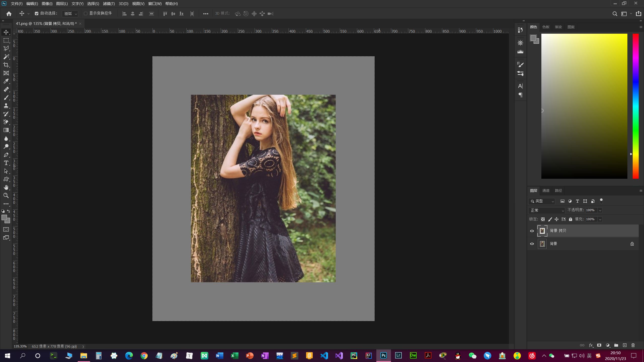Image resolution: width=644 pixels, height=362 pixels.
Task: Select the Brush tool
Action: (x=6, y=98)
